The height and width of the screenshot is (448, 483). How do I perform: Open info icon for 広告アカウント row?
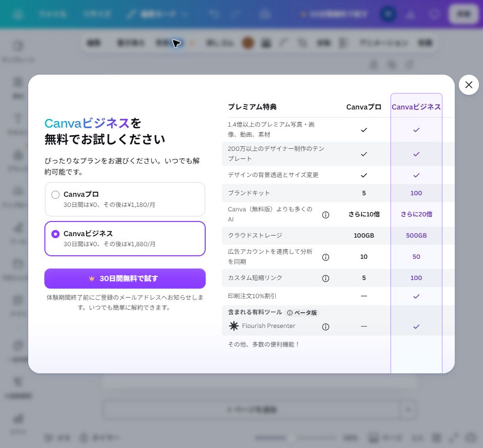326,257
